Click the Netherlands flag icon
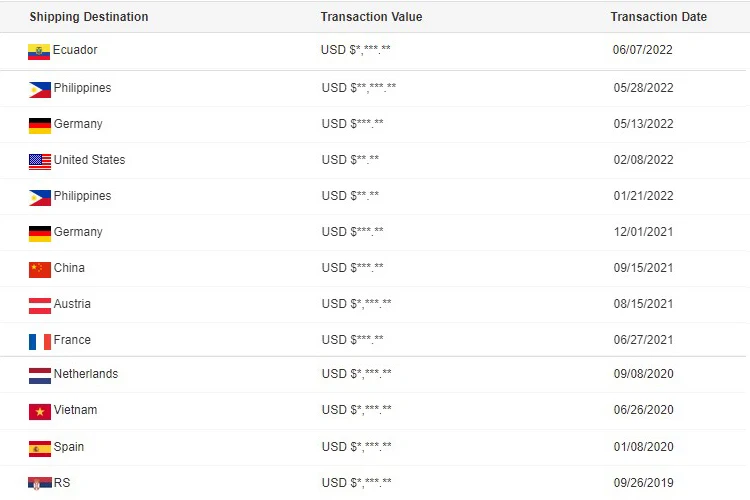The image size is (750, 500). coord(40,376)
